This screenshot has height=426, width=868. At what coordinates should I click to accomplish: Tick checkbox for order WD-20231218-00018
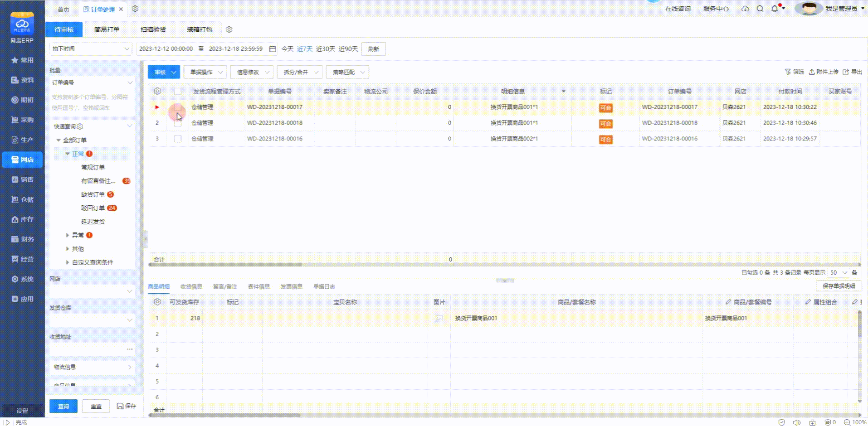point(178,123)
